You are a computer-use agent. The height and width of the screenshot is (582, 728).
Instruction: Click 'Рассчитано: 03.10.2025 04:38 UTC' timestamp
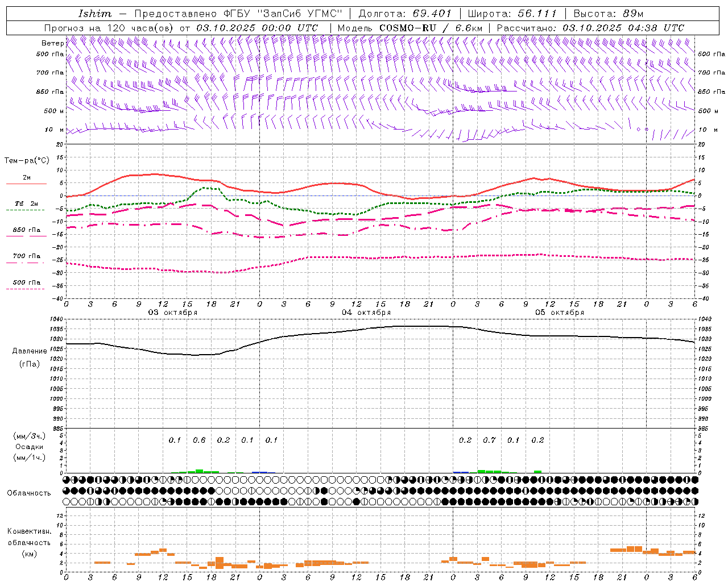[590, 28]
